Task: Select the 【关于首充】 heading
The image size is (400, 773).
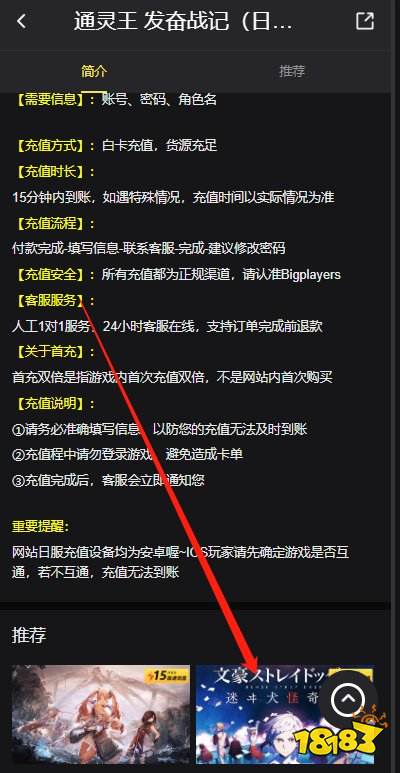Action: click(50, 352)
